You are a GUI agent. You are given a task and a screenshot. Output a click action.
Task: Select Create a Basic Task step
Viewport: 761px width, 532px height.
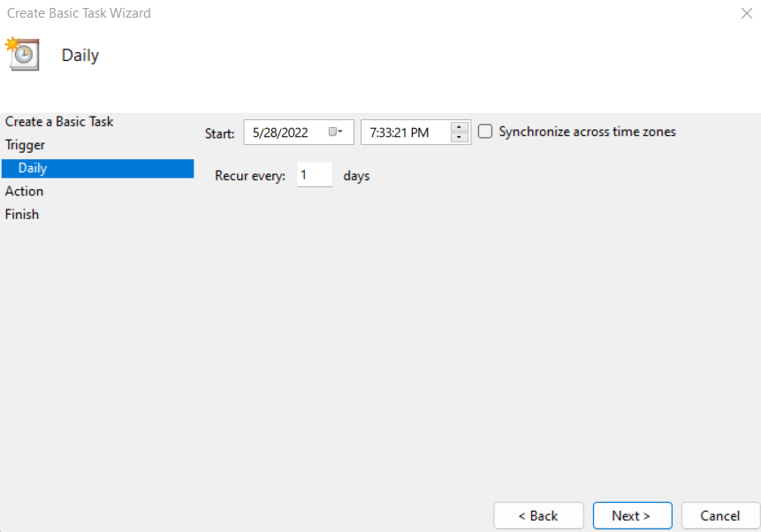point(59,122)
